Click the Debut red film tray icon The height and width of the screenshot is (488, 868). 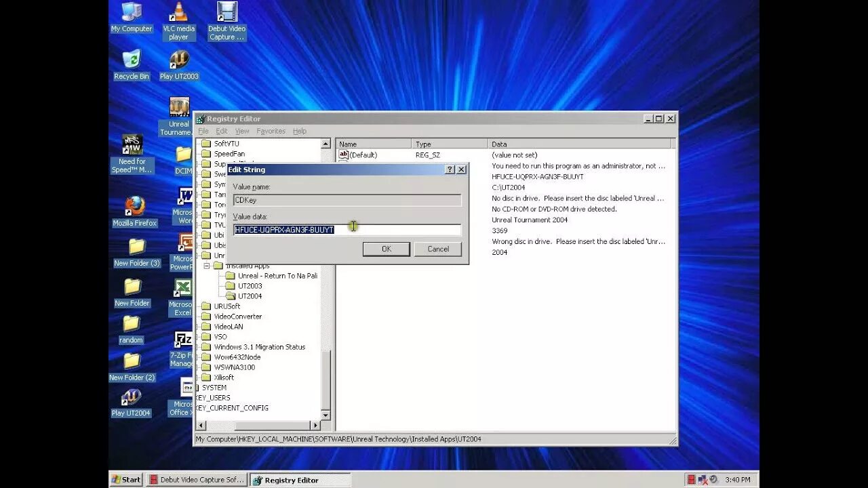(x=691, y=479)
